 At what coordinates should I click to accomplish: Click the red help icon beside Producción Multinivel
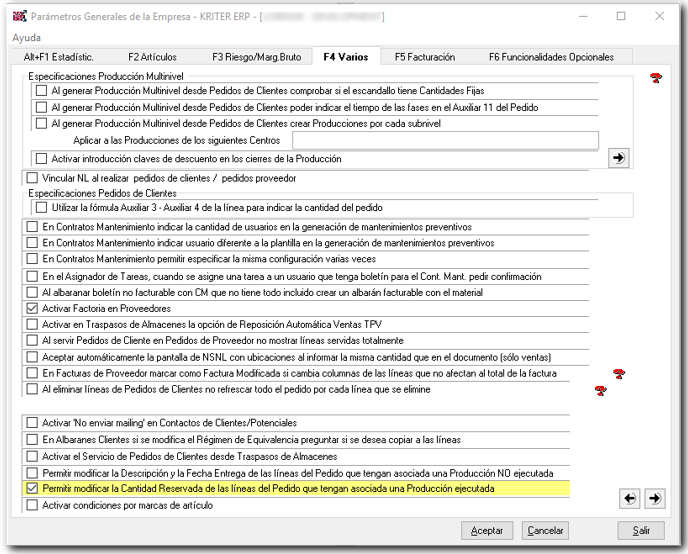(x=656, y=79)
